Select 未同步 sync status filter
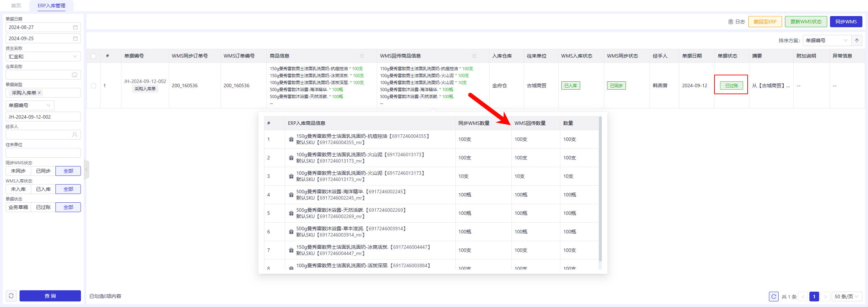This screenshot has height=307, width=868. (x=18, y=171)
